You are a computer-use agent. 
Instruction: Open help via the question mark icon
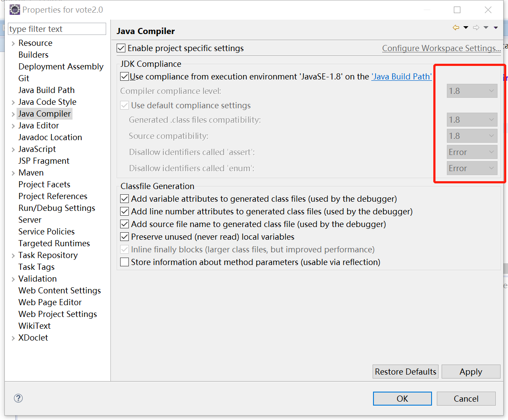[x=18, y=398]
